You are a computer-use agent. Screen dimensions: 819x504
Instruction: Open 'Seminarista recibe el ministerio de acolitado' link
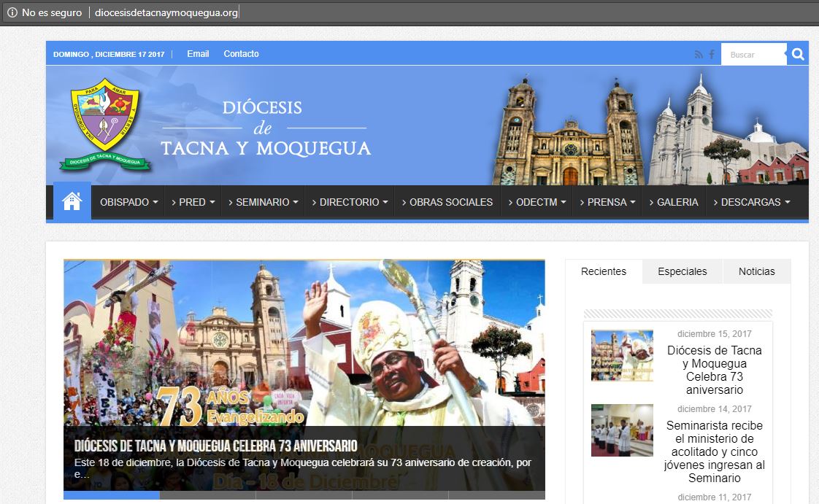(715, 451)
